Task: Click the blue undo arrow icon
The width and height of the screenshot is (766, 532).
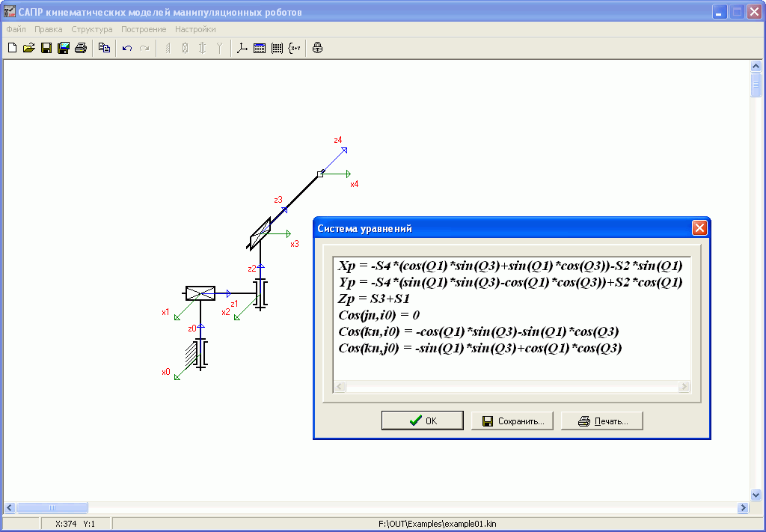Action: 127,48
